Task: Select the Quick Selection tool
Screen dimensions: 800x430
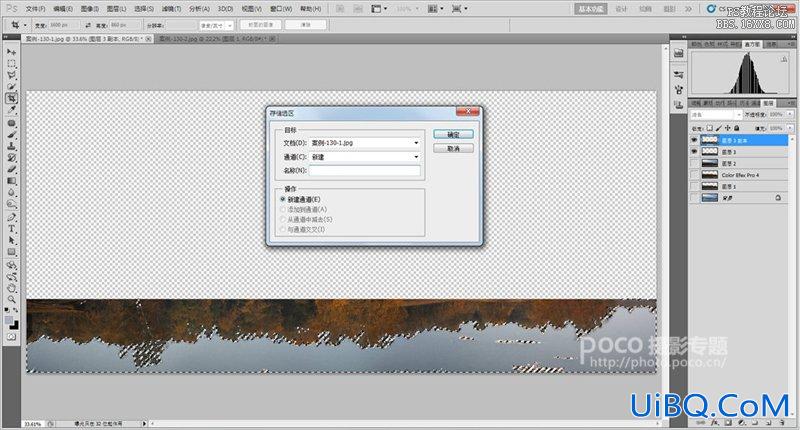Action: click(x=11, y=87)
